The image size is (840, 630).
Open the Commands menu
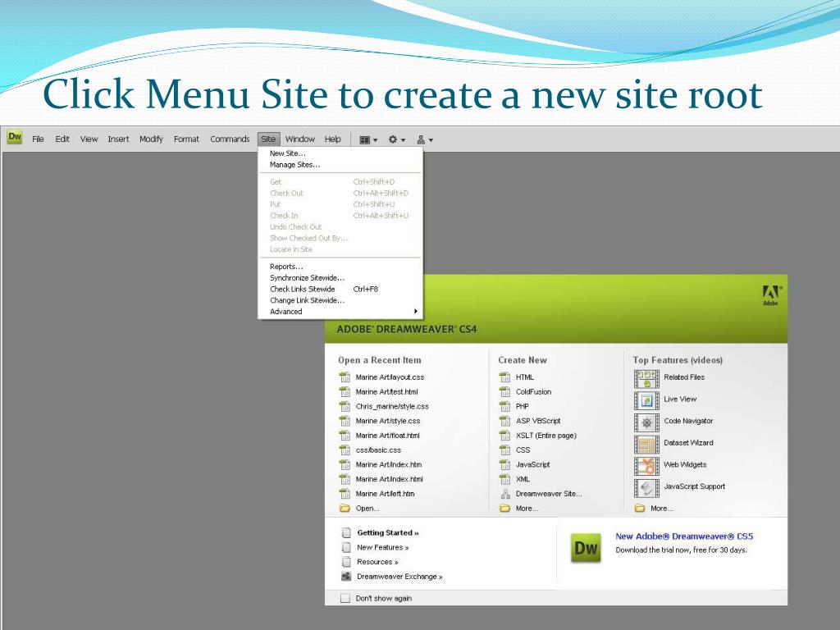coord(230,139)
